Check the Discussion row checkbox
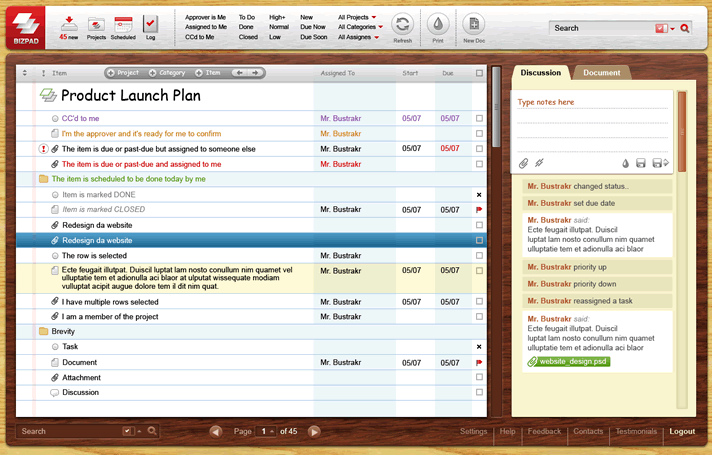The image size is (712, 455). click(480, 392)
